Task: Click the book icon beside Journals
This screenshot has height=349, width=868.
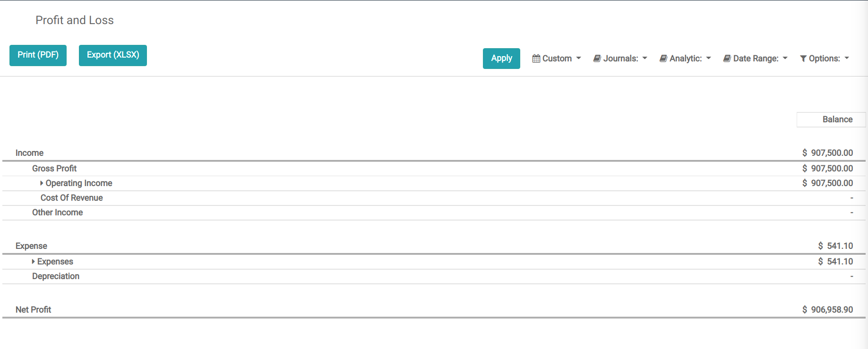Action: tap(597, 59)
